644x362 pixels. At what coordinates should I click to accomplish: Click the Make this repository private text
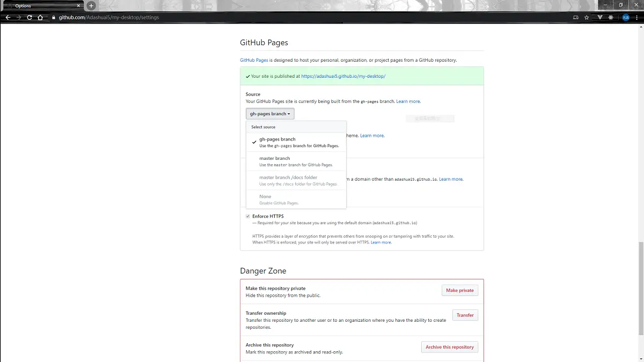click(x=275, y=289)
